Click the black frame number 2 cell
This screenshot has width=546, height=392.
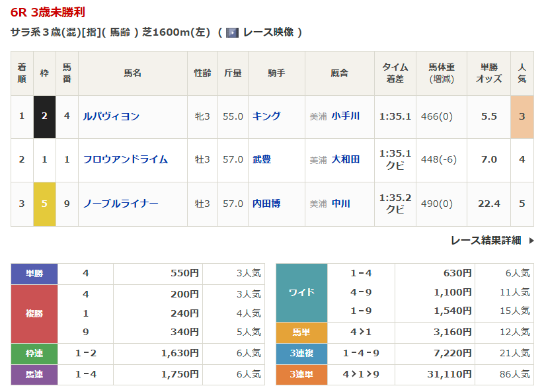[44, 116]
